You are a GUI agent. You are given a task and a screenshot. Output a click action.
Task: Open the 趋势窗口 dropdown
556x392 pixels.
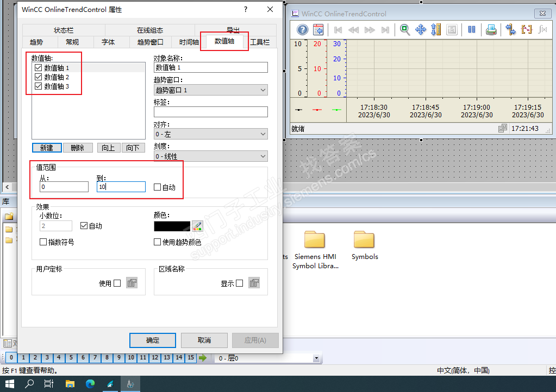pyautogui.click(x=211, y=90)
